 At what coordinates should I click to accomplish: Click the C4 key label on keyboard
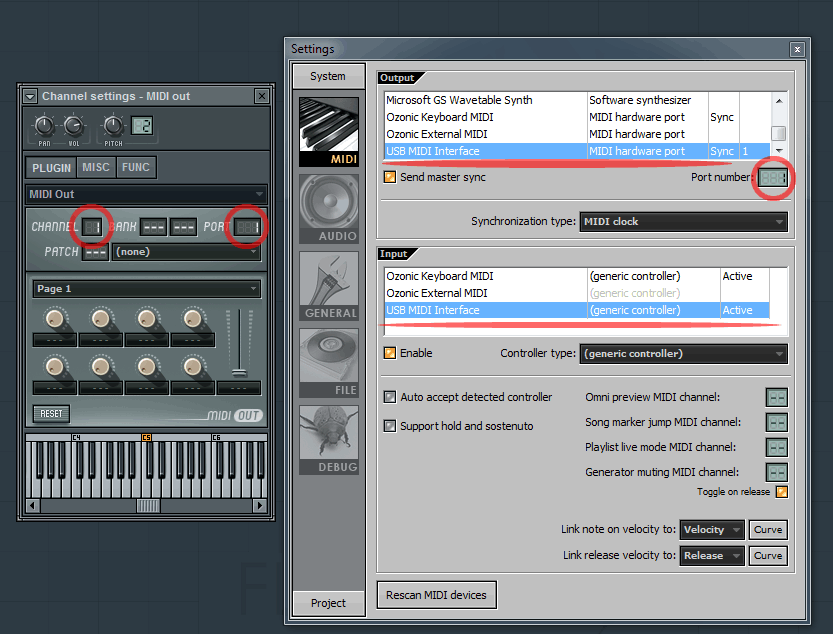click(76, 438)
